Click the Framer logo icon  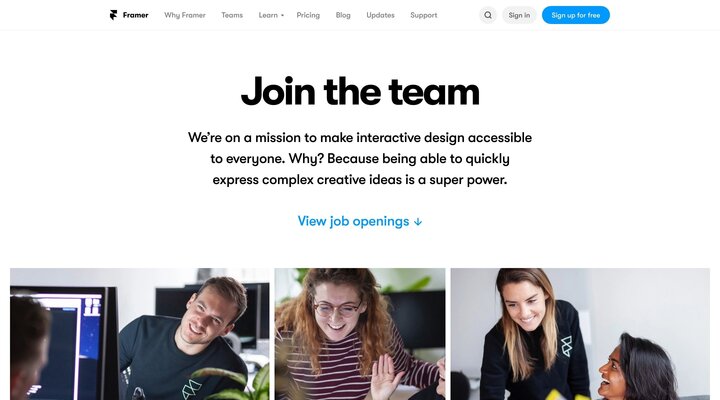click(x=113, y=15)
